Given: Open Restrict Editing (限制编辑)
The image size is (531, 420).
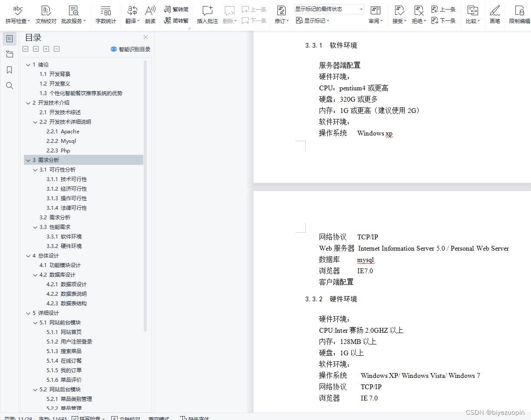Looking at the screenshot, I should (x=519, y=15).
